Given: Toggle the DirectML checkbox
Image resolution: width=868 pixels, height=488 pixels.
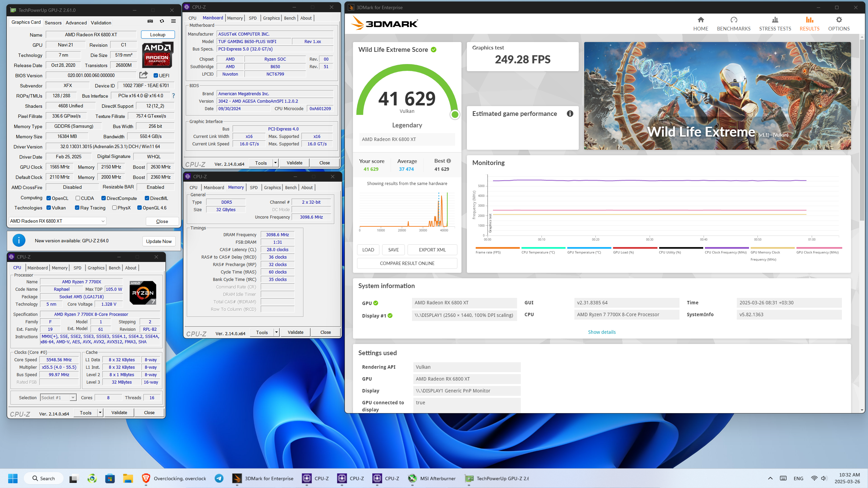Looking at the screenshot, I should 147,198.
